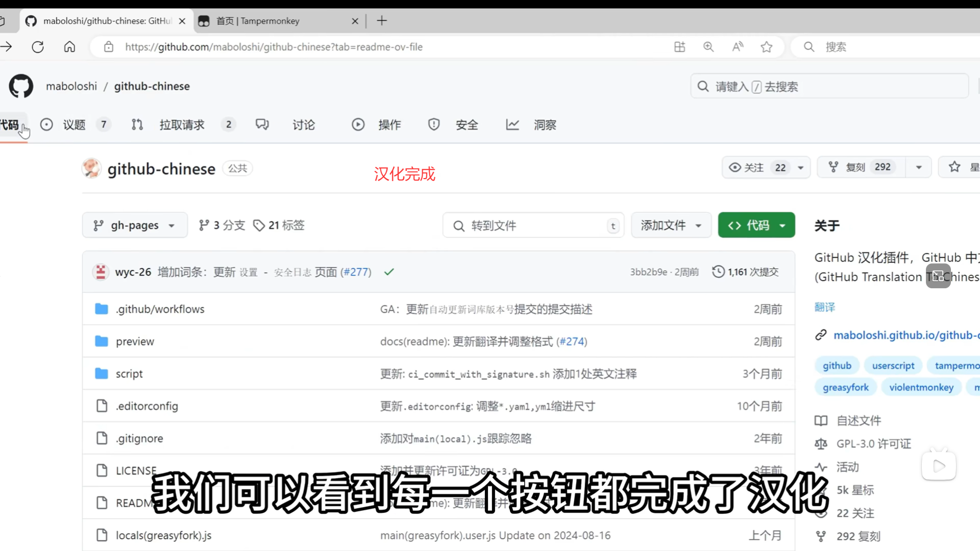Viewport: 980px width, 551px height.
Task: Click the violentmonkey topic tag
Action: (x=921, y=387)
